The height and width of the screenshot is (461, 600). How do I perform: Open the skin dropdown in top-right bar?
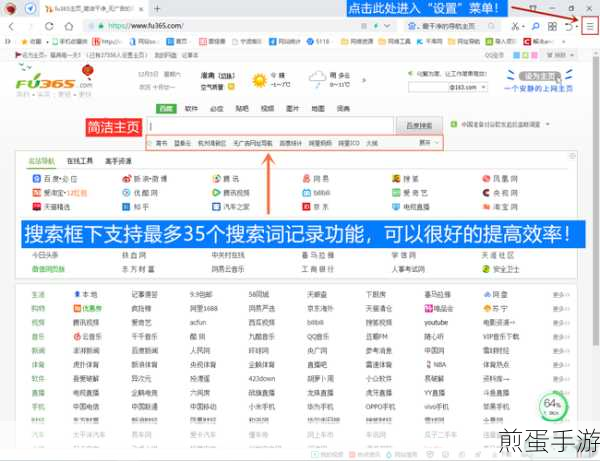(560, 55)
